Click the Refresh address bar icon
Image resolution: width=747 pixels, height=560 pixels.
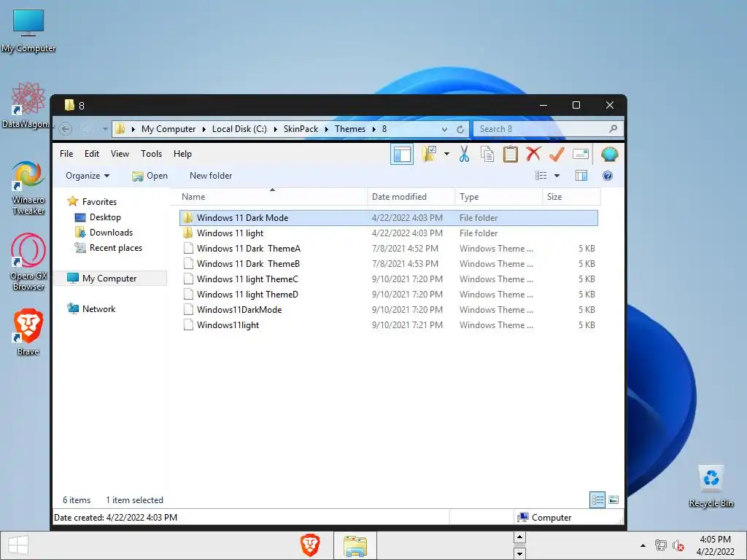(460, 129)
